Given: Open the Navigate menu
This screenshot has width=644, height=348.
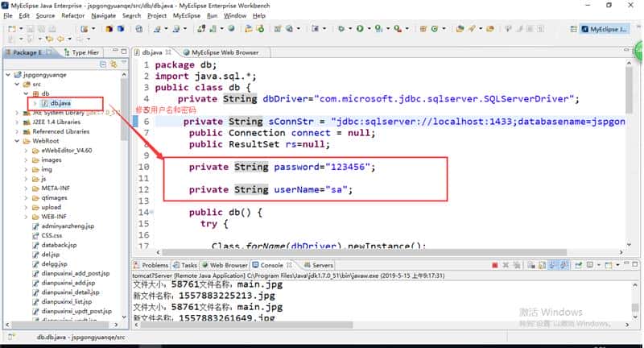Looking at the screenshot, I should click(103, 15).
